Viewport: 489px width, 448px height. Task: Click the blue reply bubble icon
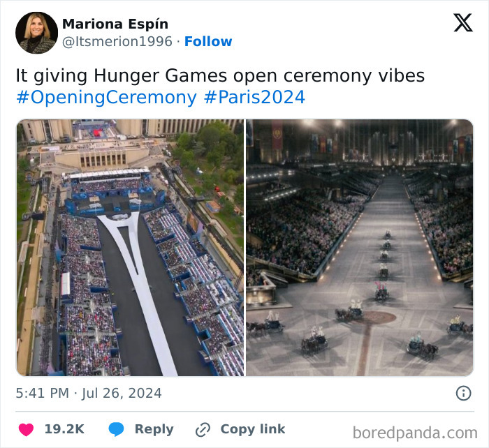click(x=116, y=429)
